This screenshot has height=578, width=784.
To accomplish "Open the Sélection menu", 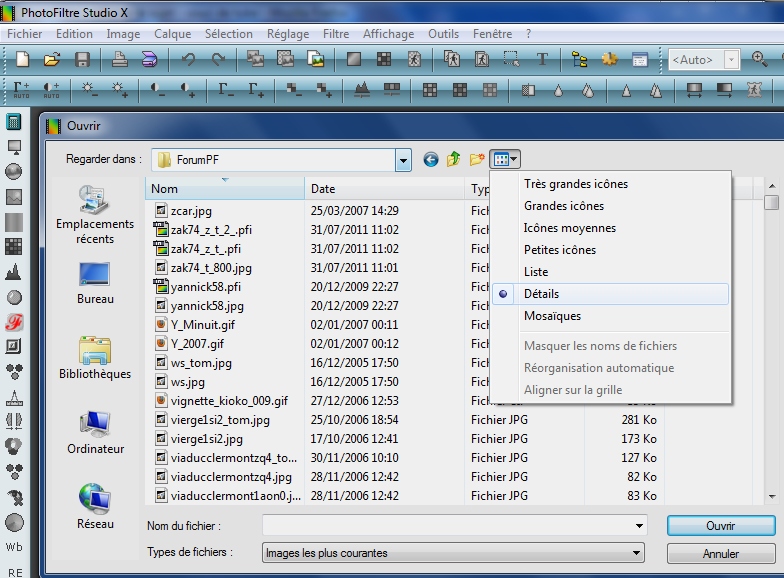I will click(x=228, y=34).
